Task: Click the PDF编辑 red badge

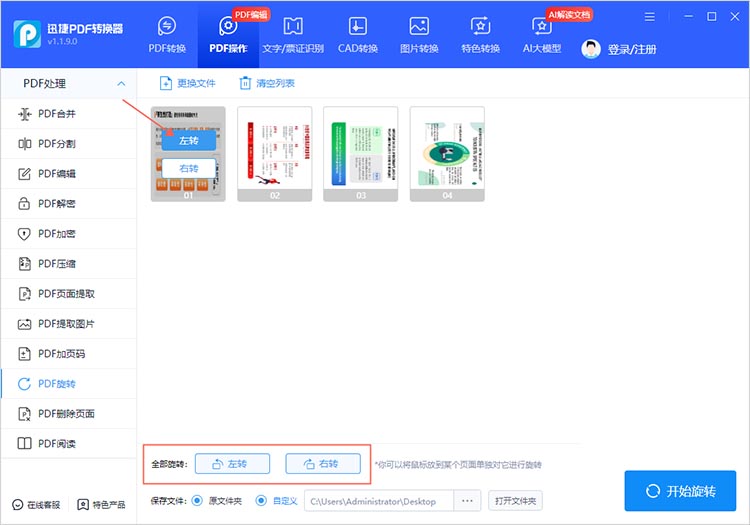Action: point(251,15)
